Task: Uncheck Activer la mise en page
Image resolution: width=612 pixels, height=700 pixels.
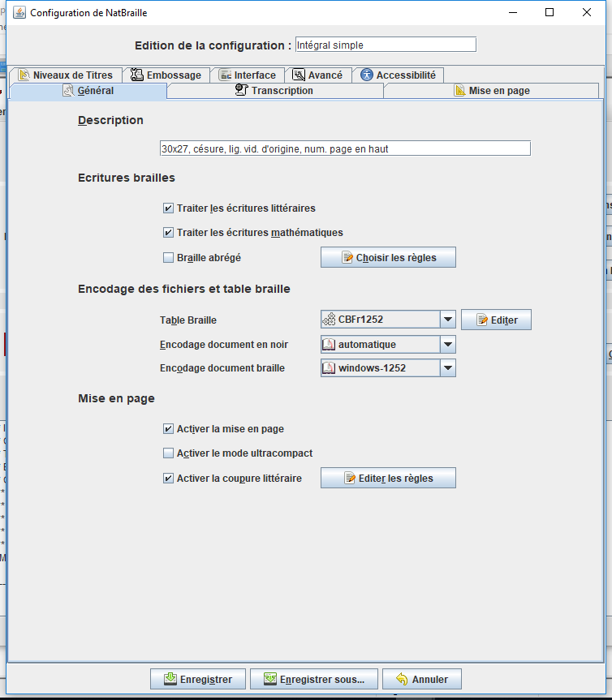Action: tap(168, 429)
